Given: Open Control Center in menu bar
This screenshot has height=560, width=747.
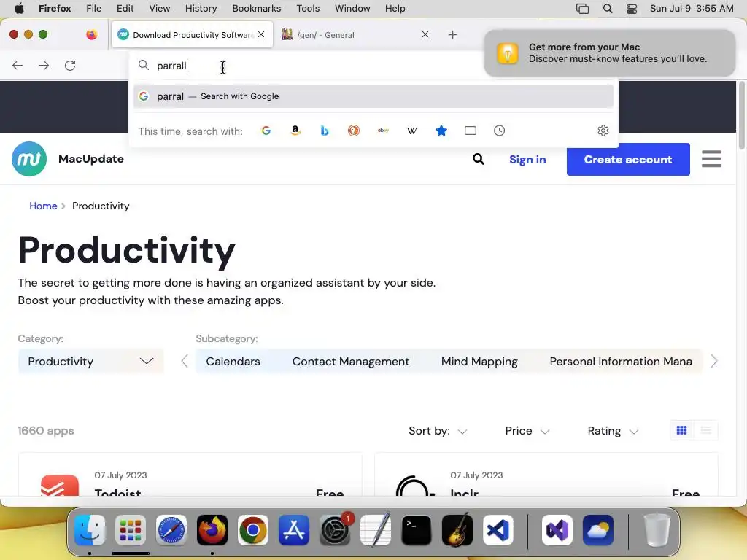Looking at the screenshot, I should pyautogui.click(x=632, y=8).
